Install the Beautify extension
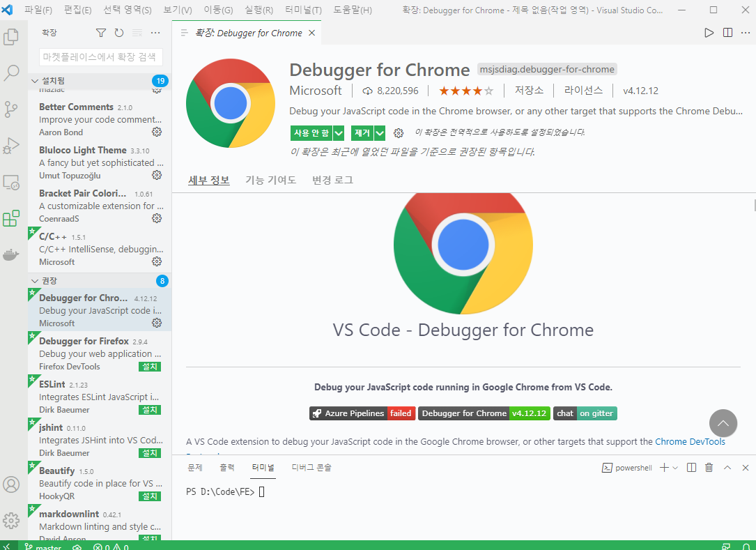The image size is (756, 550). pos(150,496)
